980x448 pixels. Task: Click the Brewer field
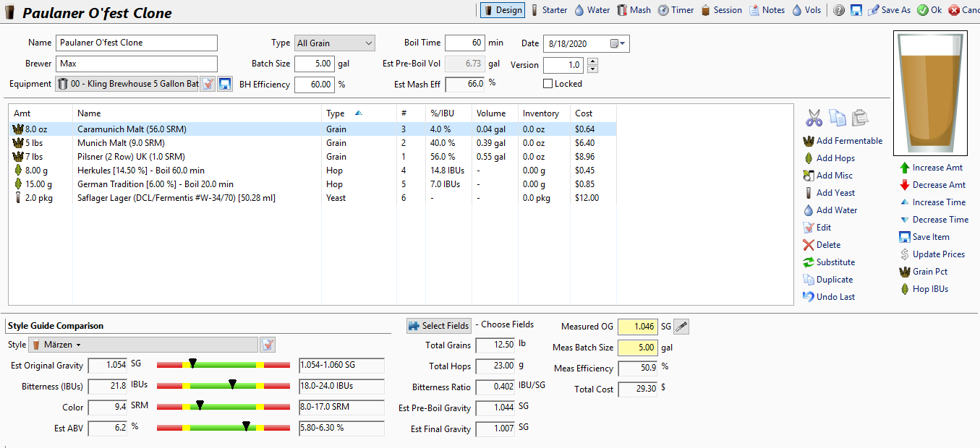tap(137, 64)
